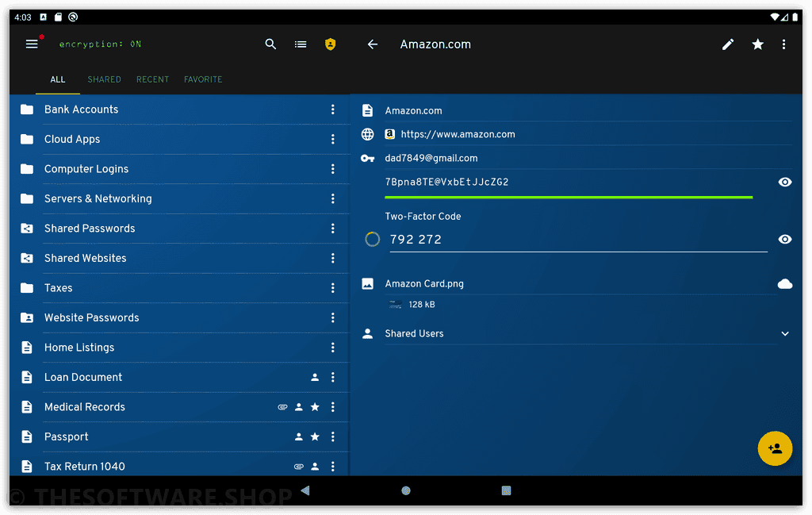Click the two-factor code 792 272

point(416,240)
